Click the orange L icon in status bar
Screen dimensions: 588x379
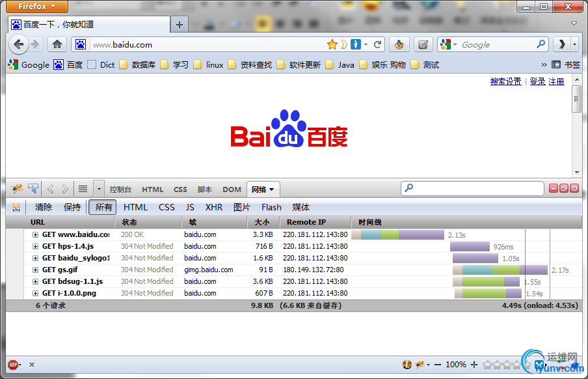pos(407,365)
